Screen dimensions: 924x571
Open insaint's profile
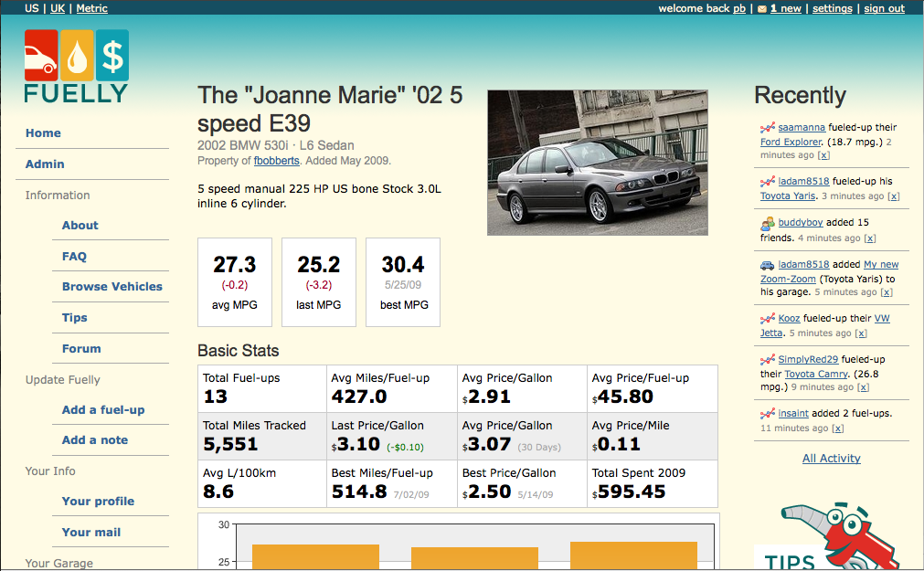click(793, 414)
